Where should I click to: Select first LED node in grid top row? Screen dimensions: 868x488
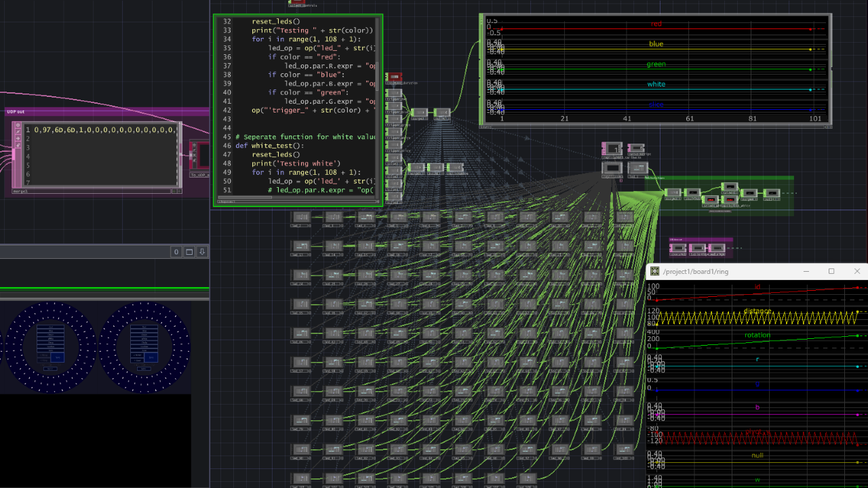300,217
